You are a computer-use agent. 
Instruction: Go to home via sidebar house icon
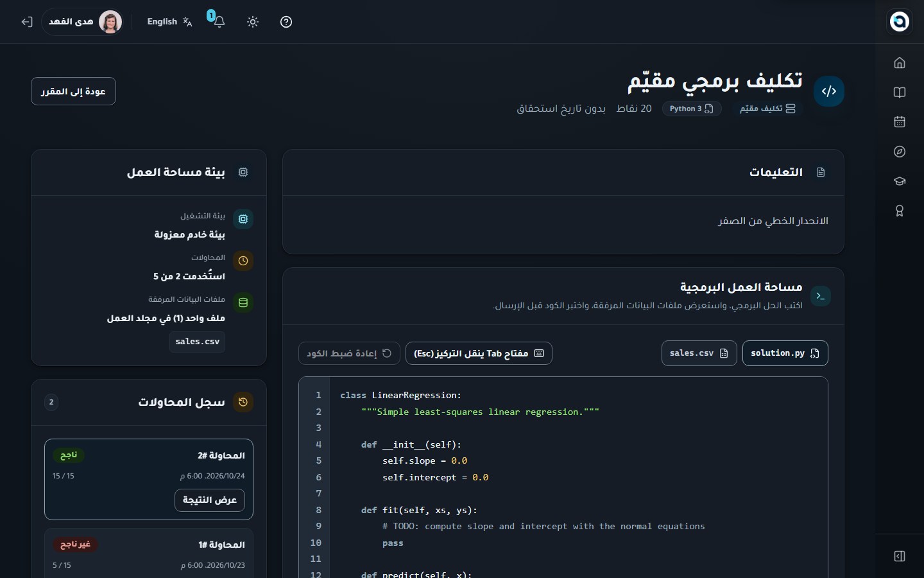900,63
